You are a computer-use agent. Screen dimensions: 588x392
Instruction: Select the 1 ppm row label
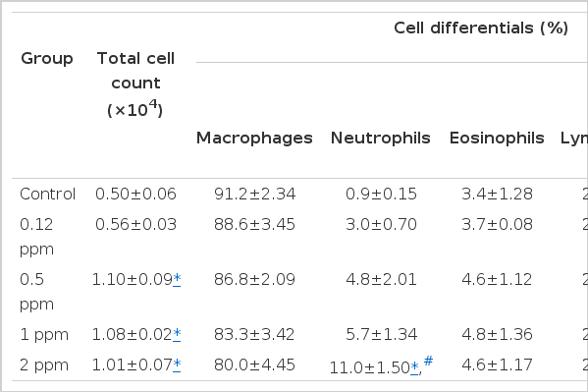pos(44,335)
